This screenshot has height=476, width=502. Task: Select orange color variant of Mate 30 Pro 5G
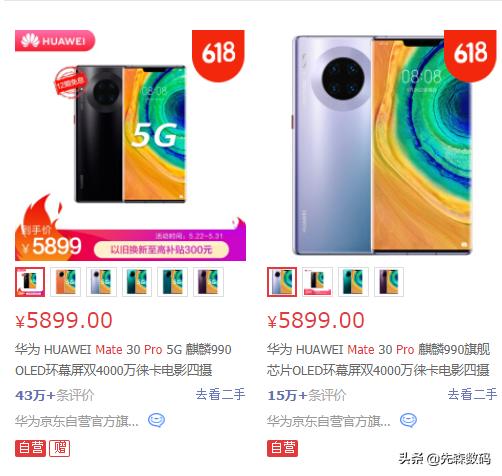[x=65, y=282]
